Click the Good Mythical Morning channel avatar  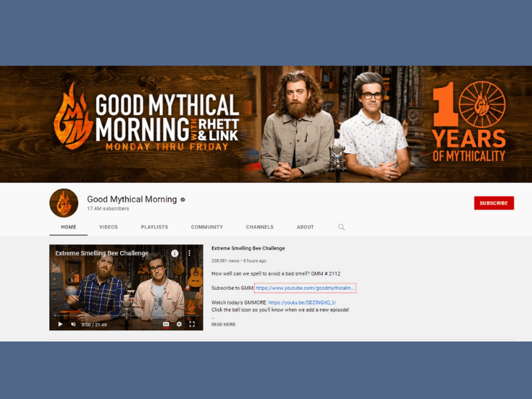click(x=64, y=203)
